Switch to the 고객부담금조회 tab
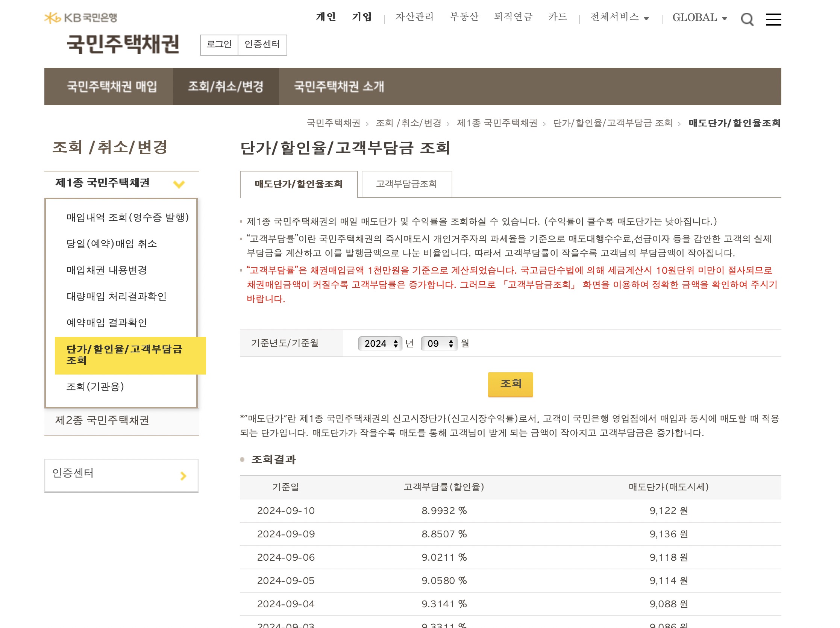 [406, 184]
